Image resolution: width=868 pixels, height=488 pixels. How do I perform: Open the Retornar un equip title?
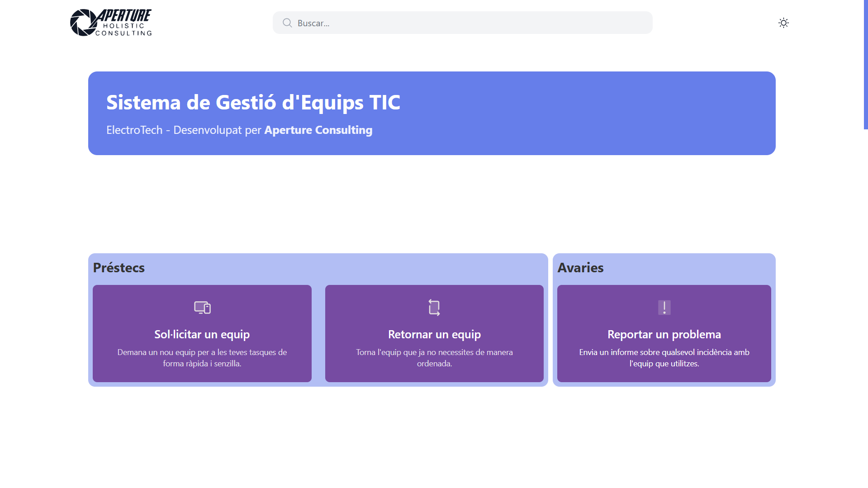[x=434, y=334]
